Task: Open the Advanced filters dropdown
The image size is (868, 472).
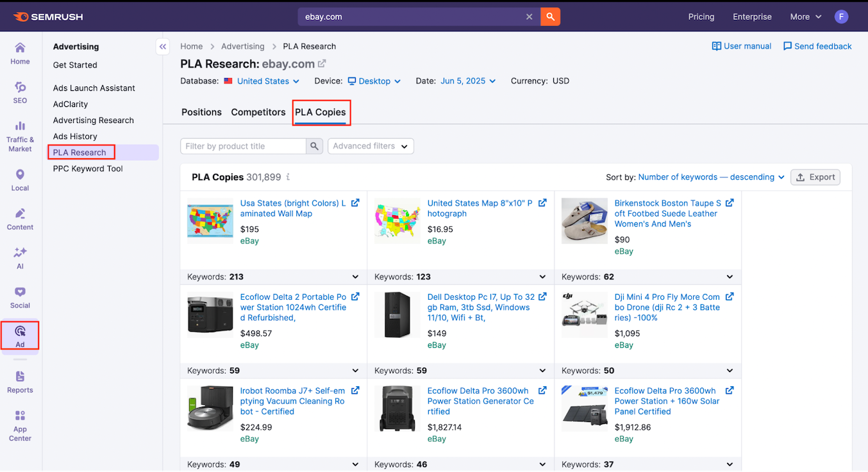Action: tap(371, 146)
